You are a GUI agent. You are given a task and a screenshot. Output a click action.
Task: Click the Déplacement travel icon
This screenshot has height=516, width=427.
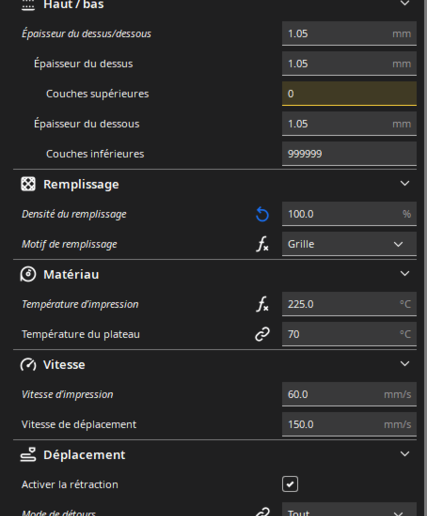pyautogui.click(x=28, y=455)
